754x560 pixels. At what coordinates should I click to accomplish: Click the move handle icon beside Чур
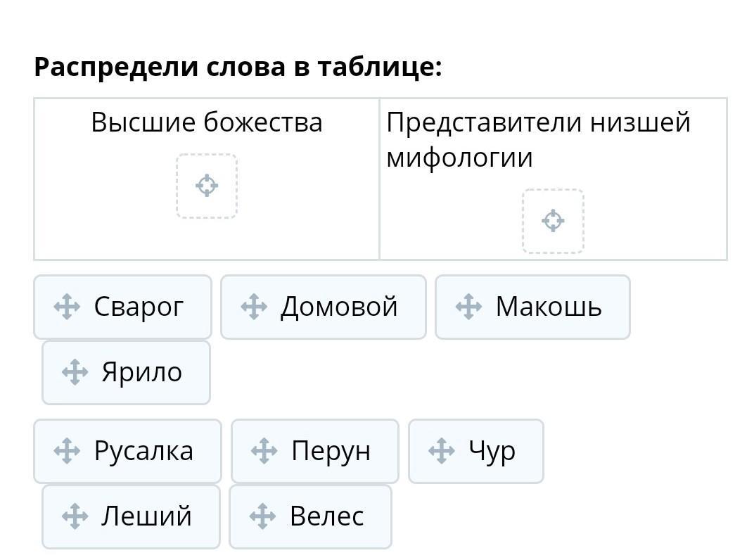[x=441, y=451]
